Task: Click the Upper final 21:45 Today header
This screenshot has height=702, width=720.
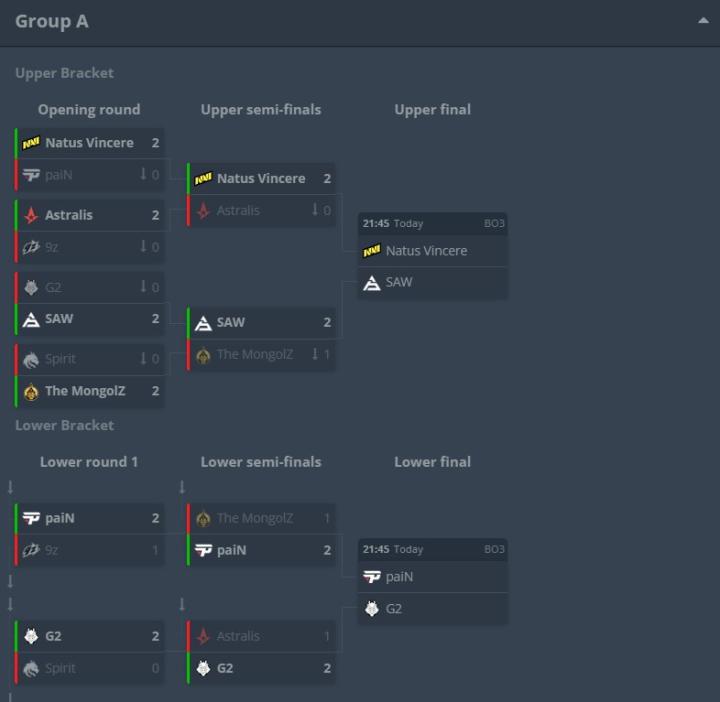Action: [x=393, y=223]
